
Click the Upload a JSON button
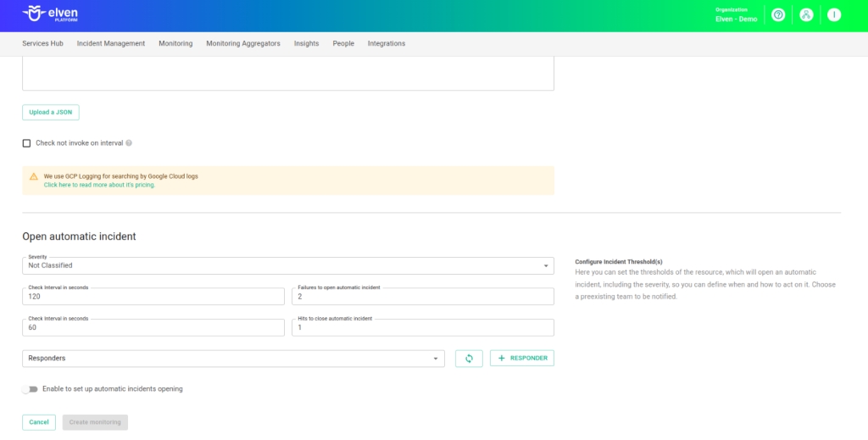(51, 112)
